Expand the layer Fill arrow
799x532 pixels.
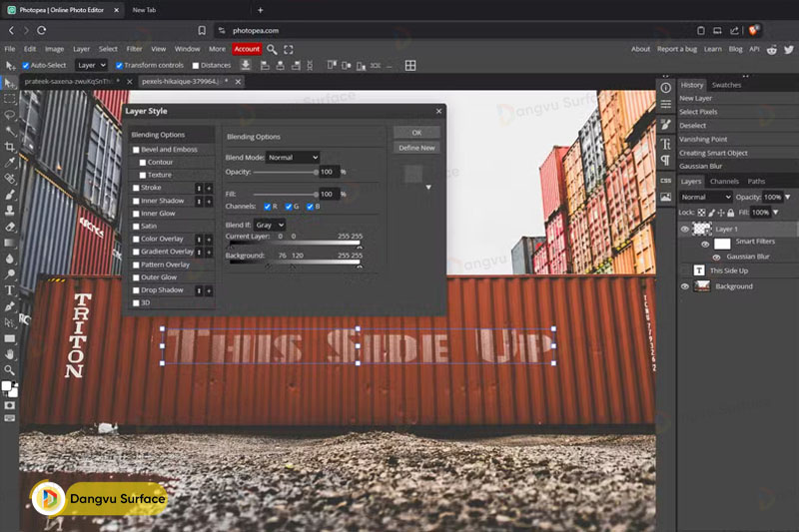point(776,213)
